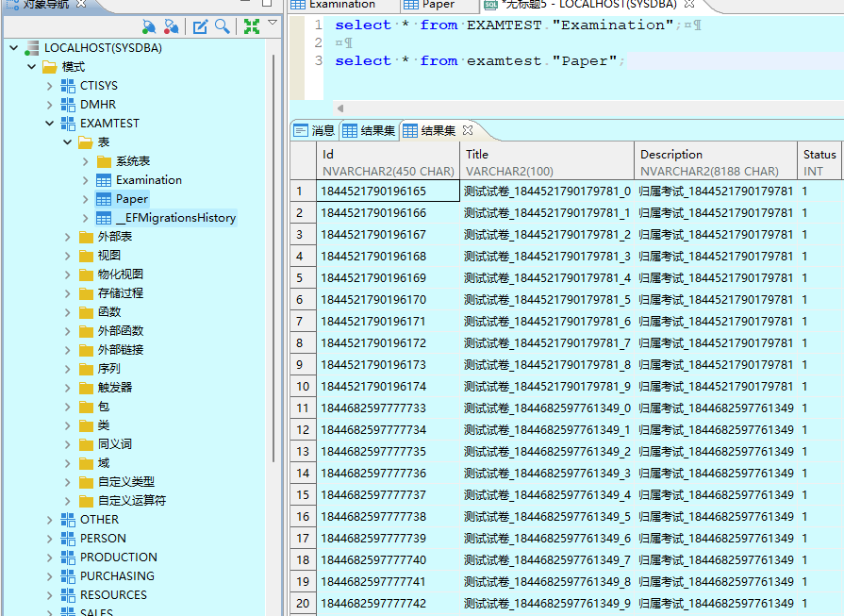Close the active 结果集 tab
844x616 pixels.
coord(468,130)
